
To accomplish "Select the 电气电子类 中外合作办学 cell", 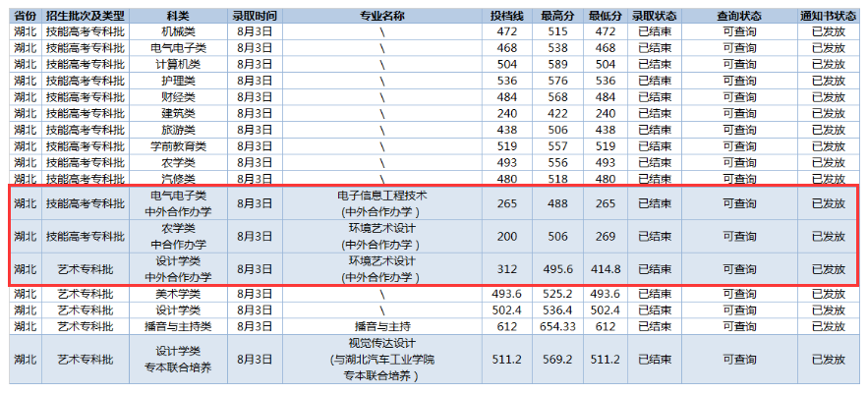I will click(178, 203).
